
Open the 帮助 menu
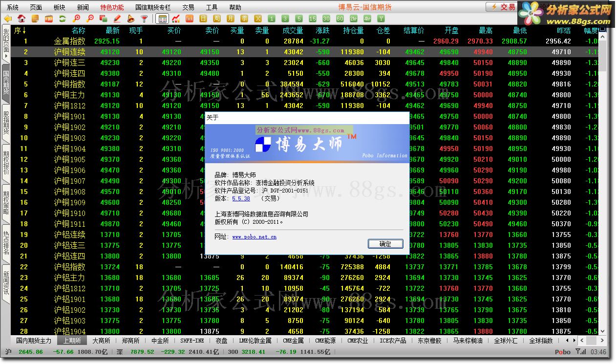pyautogui.click(x=235, y=7)
